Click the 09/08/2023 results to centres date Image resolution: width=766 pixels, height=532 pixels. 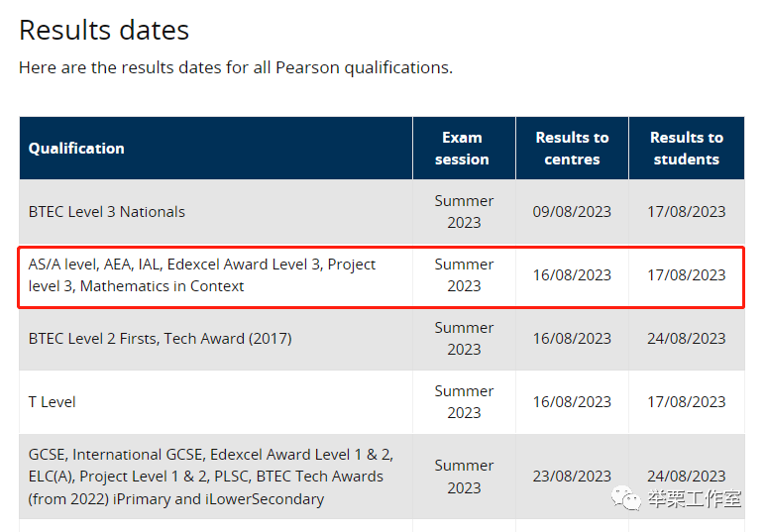pos(572,212)
